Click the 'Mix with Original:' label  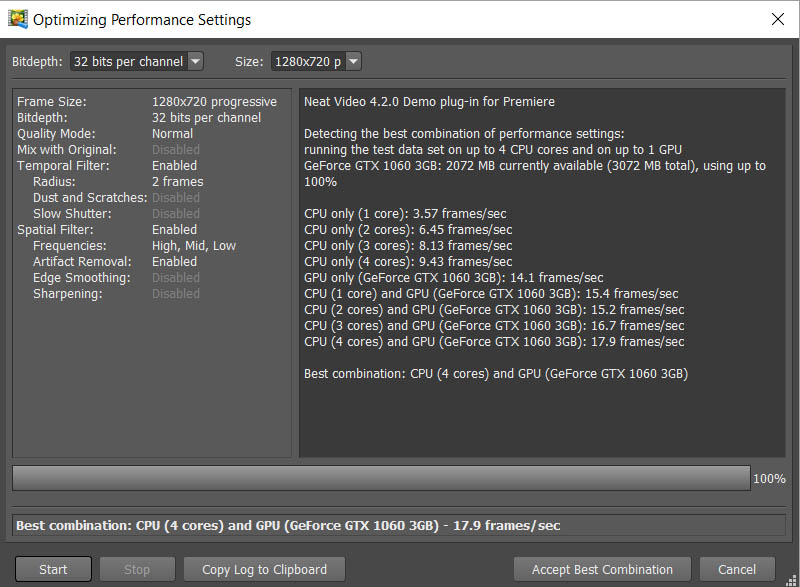coord(67,149)
